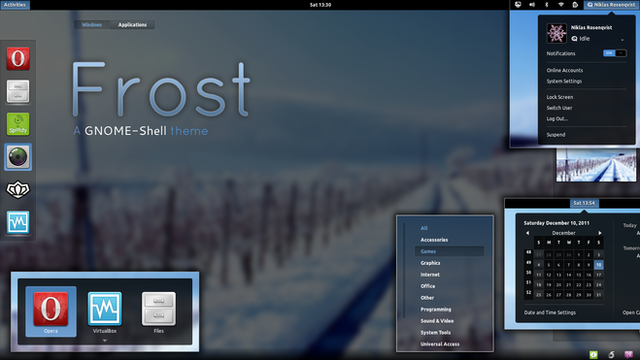Open the file cabinet icon in the dash
Viewport: 640px width, 360px height.
(x=18, y=91)
